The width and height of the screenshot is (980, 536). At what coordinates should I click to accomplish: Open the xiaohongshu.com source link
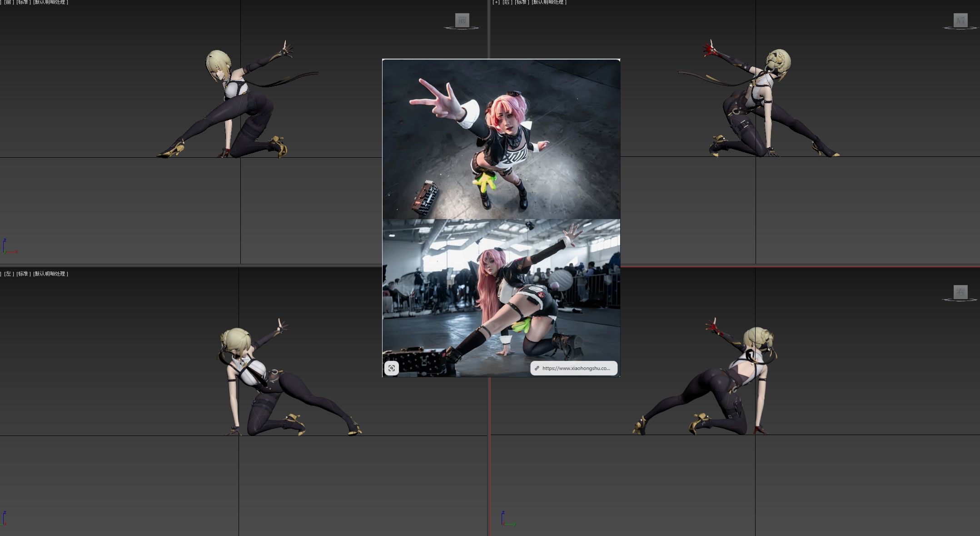pos(574,368)
